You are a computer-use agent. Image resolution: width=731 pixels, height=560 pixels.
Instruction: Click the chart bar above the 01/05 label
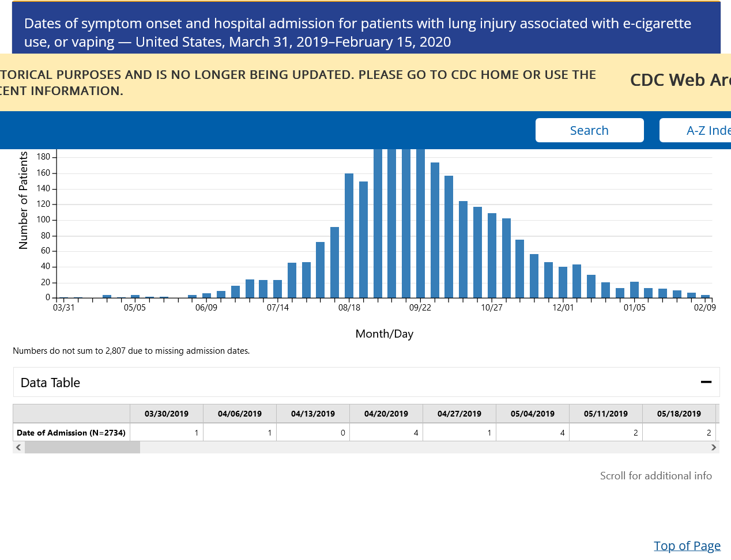634,290
